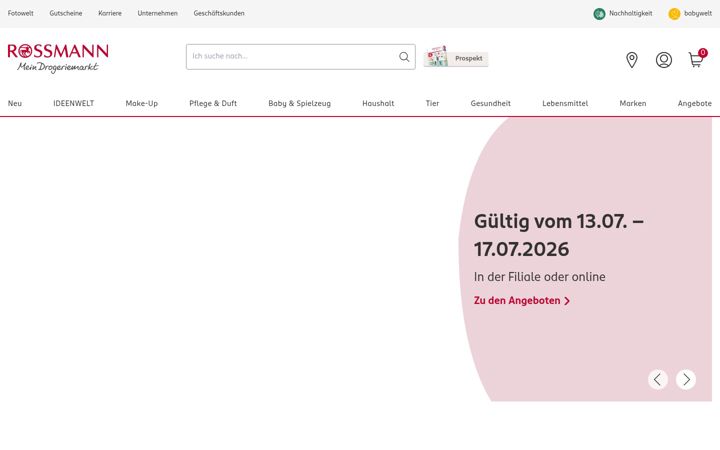The image size is (720, 450).
Task: Show the previous banner slide
Action: tap(658, 379)
